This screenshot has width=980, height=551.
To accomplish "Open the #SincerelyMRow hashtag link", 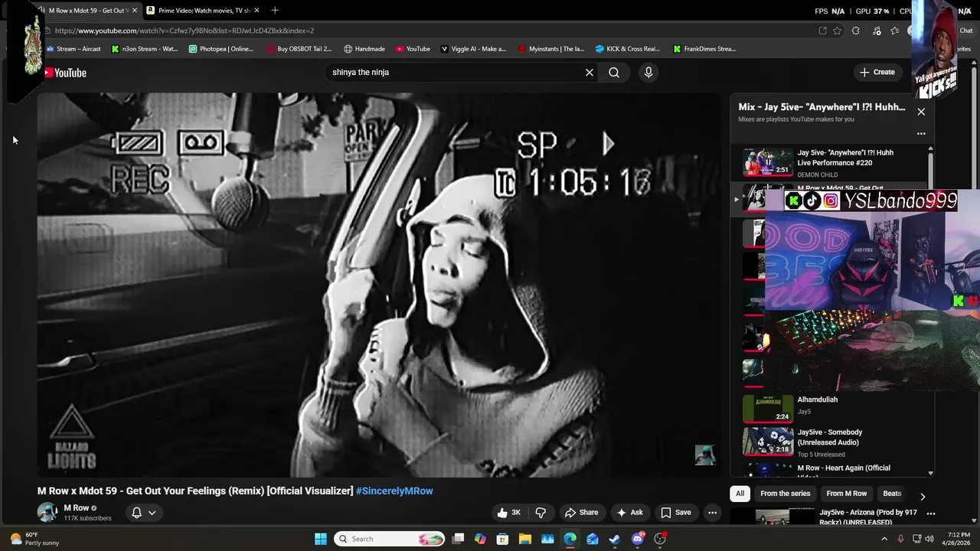I will click(x=394, y=491).
